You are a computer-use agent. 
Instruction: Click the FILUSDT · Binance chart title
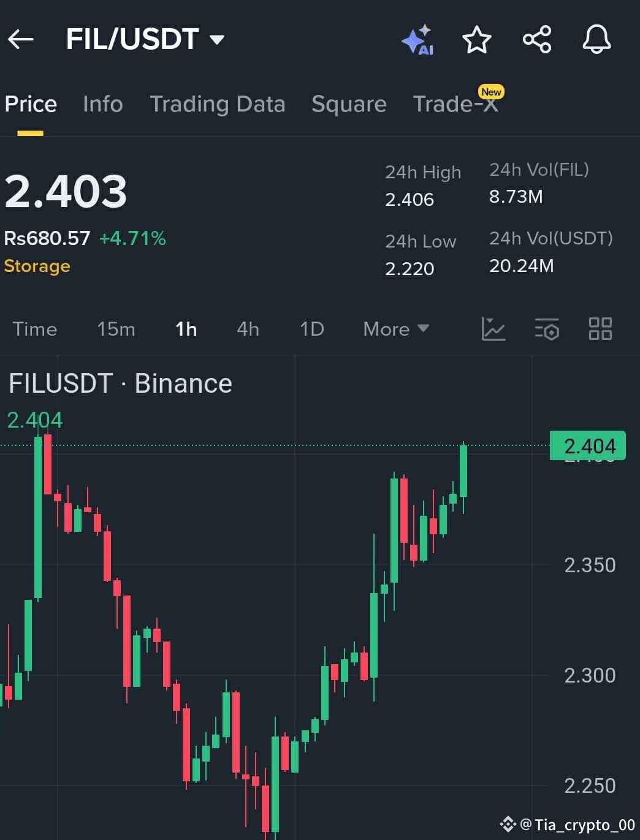tap(120, 384)
